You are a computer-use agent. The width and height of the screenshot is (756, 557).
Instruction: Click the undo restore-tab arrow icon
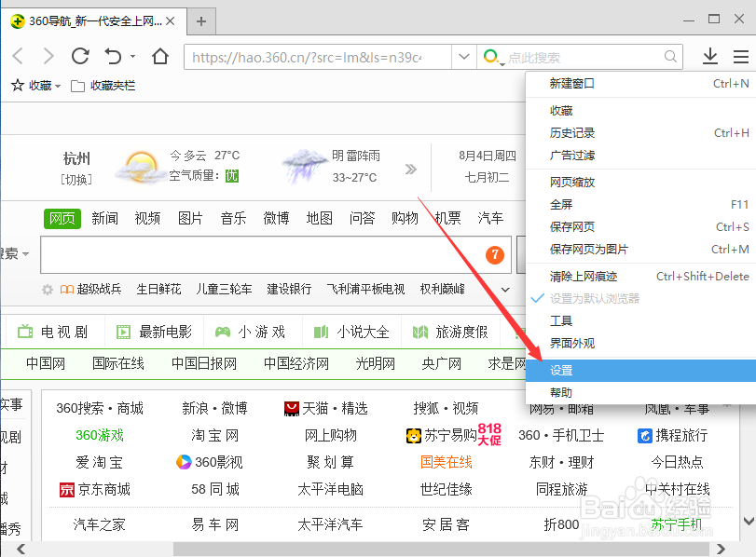(x=114, y=57)
